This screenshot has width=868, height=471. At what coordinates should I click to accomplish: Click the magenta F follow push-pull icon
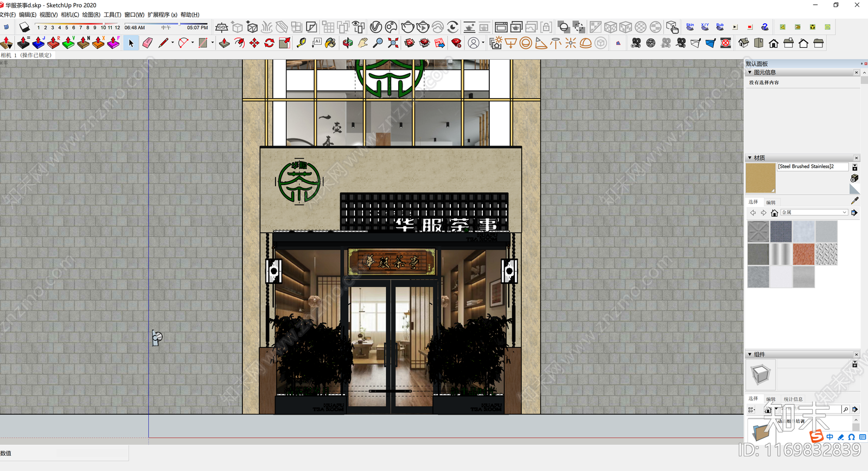coord(113,43)
